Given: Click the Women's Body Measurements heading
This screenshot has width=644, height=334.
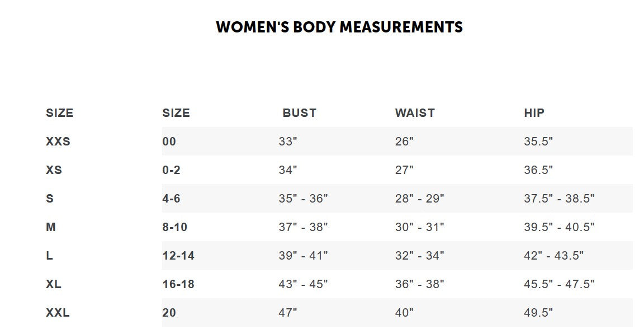Looking at the screenshot, I should point(339,27).
